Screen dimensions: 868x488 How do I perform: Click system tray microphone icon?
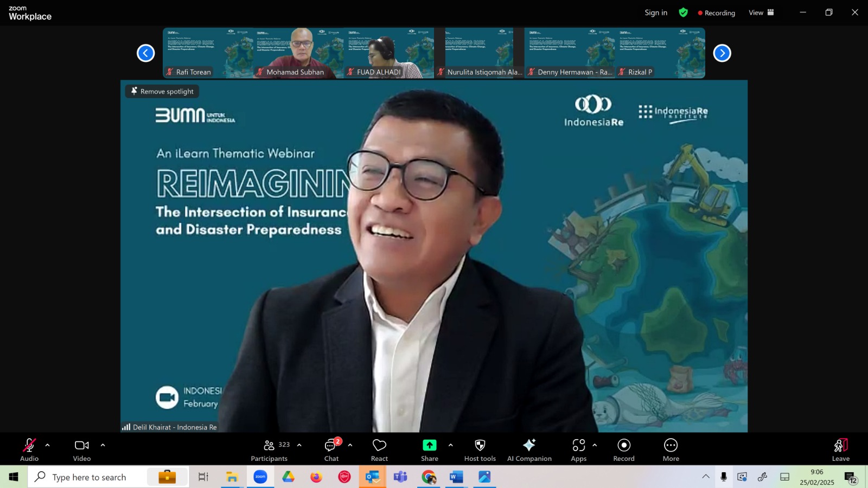point(724,477)
